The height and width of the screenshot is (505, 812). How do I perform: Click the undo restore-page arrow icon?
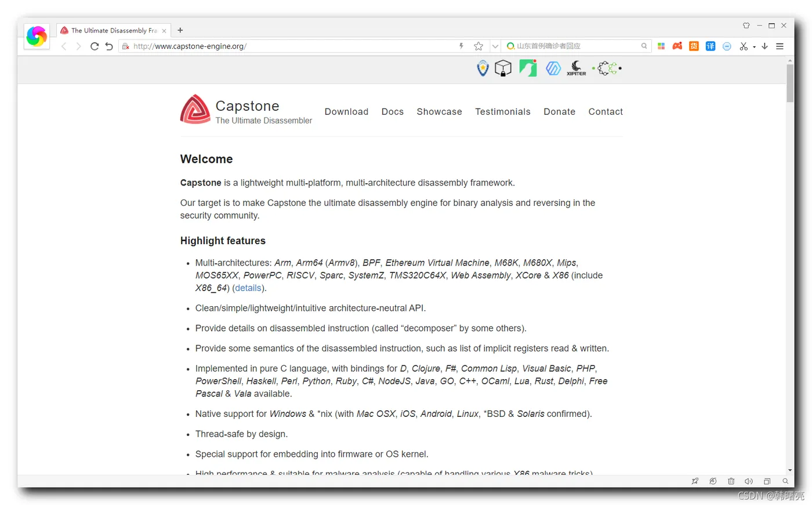coord(109,46)
